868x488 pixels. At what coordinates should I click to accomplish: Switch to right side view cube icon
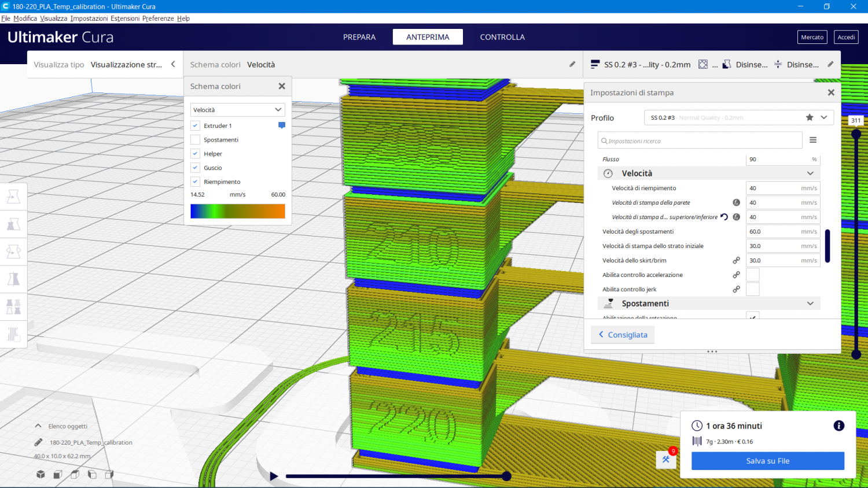coord(109,474)
